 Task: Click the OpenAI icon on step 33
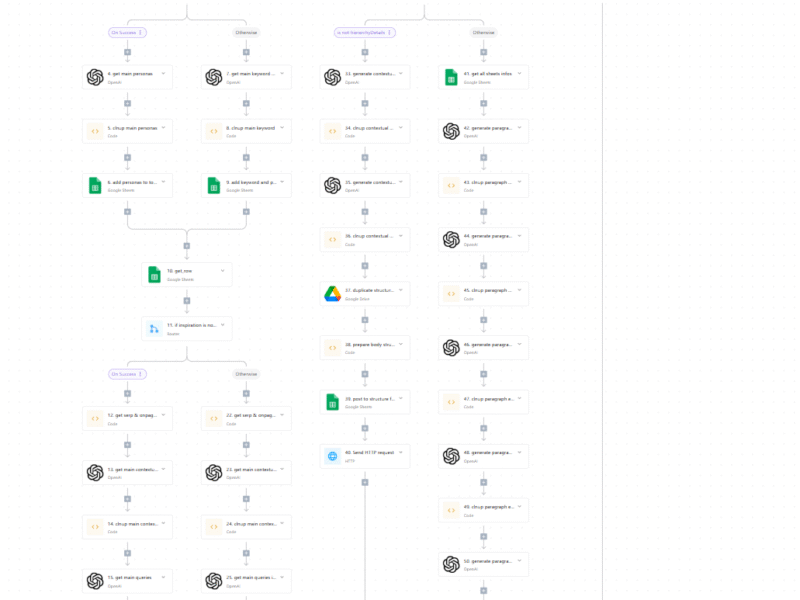(333, 77)
